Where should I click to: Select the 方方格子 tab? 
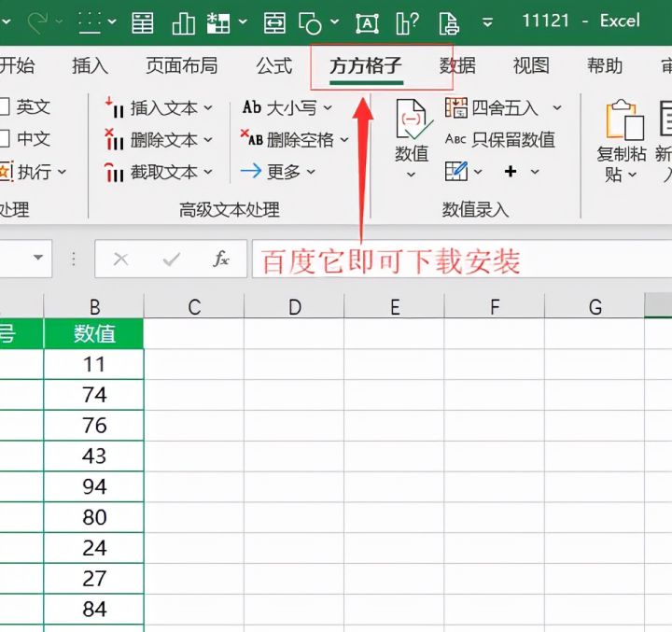(x=366, y=65)
